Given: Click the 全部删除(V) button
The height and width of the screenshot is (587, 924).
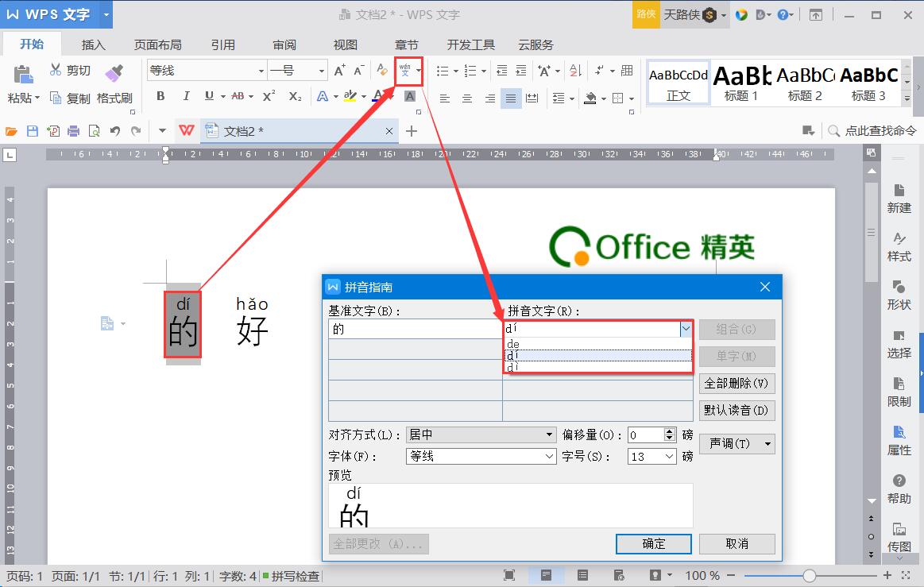Looking at the screenshot, I should point(736,384).
